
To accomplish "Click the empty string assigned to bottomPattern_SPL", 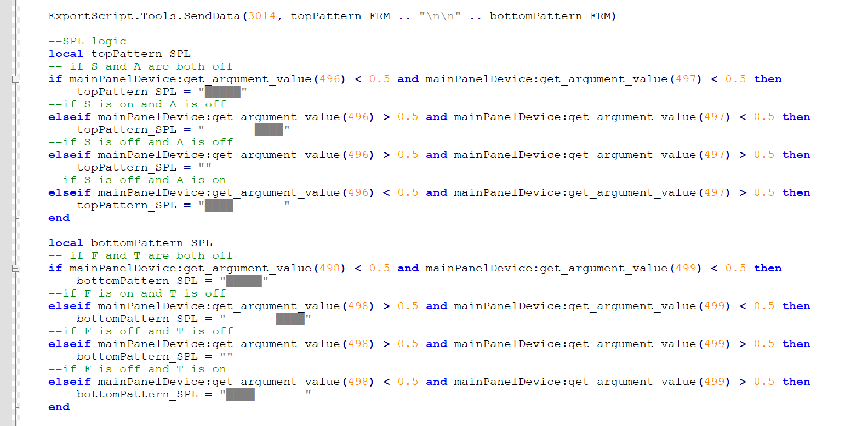I will 226,356.
